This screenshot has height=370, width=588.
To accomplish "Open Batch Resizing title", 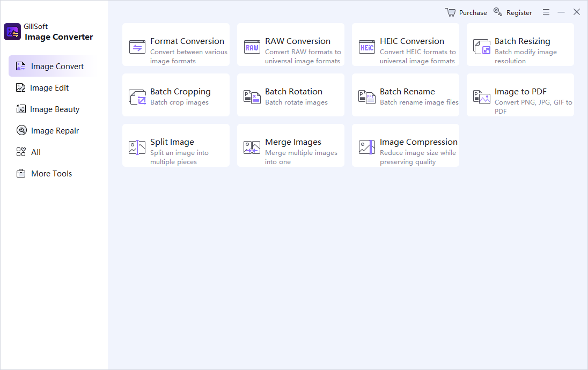I will [523, 41].
